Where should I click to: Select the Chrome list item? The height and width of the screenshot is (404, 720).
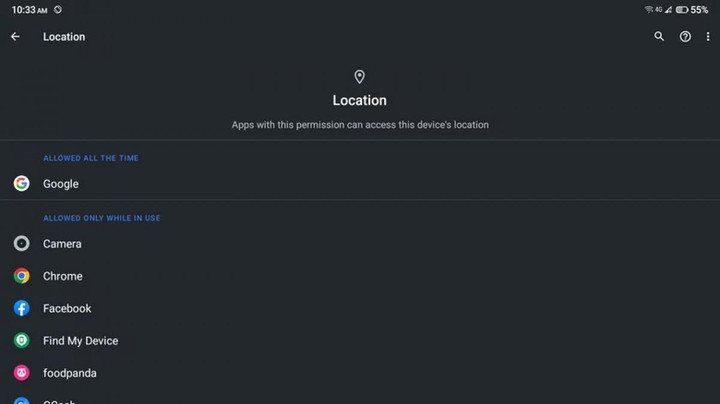click(x=360, y=276)
